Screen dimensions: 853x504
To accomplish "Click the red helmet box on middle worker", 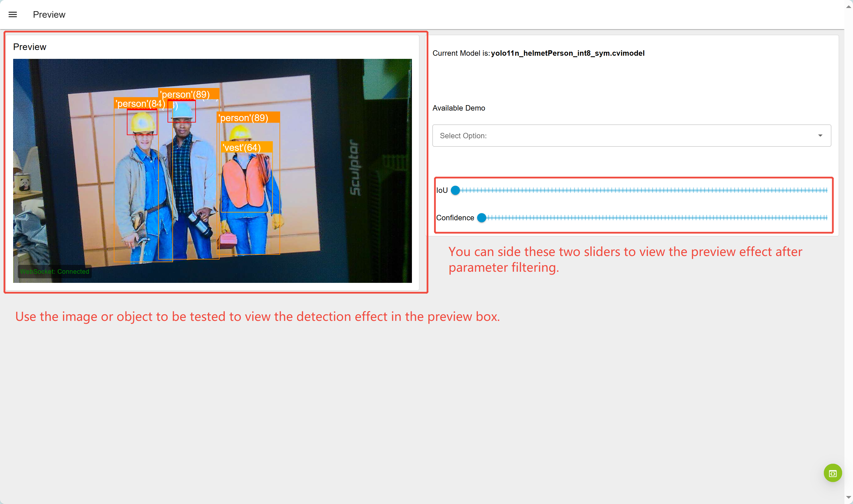I will [182, 111].
